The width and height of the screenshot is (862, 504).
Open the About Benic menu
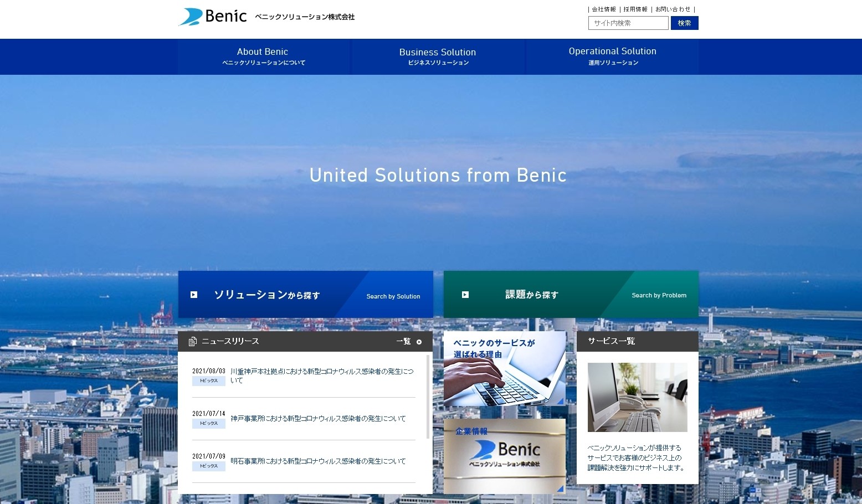click(x=263, y=56)
